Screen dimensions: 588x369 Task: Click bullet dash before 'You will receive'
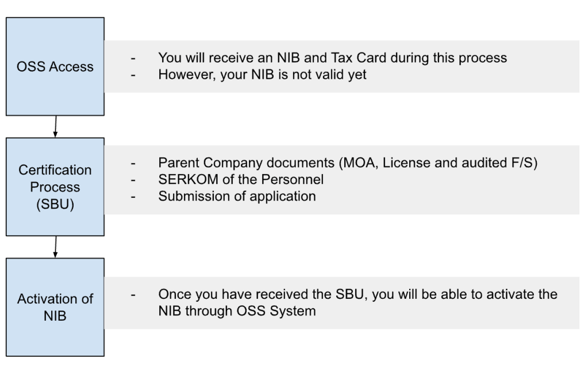point(133,59)
